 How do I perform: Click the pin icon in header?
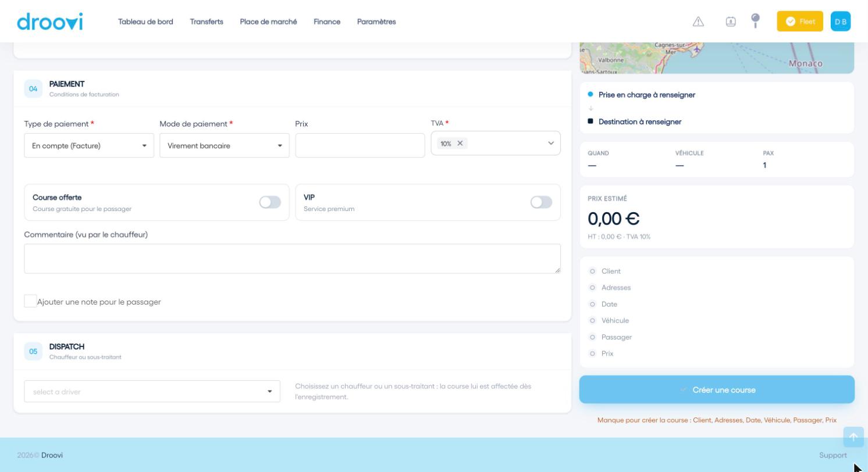coord(756,21)
